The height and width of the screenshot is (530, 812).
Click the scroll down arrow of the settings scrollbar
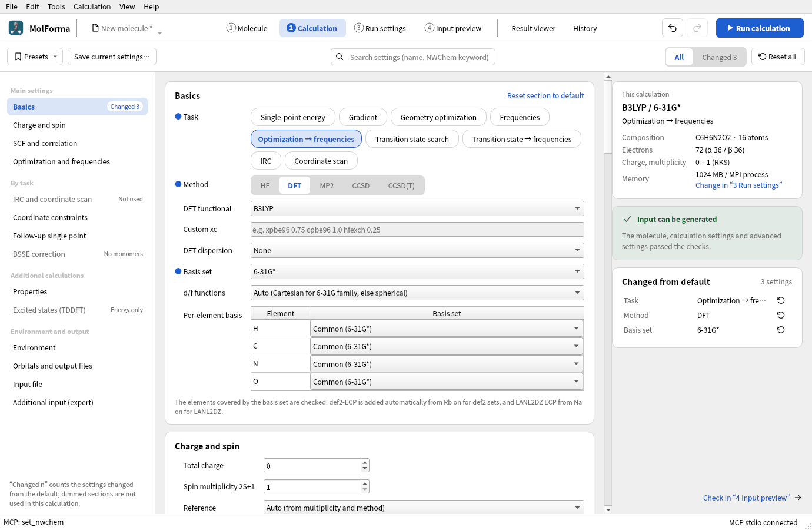608,509
